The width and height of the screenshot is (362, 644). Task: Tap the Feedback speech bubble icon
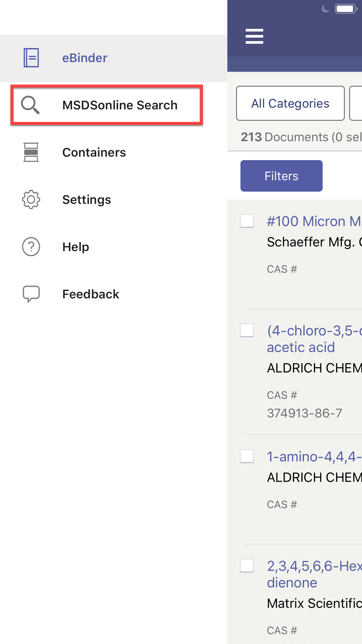(31, 294)
